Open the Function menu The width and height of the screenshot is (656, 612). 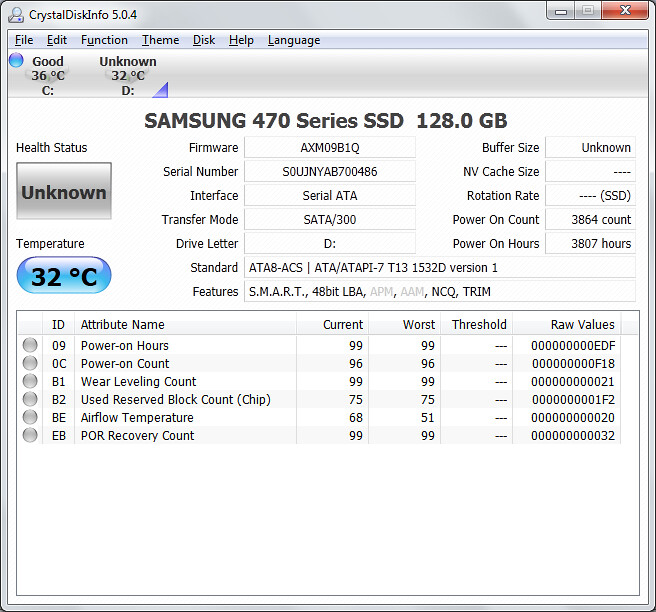[x=104, y=40]
